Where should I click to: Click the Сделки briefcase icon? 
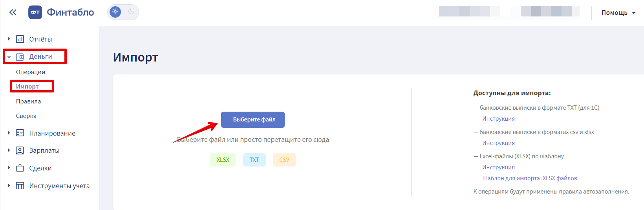(x=20, y=168)
